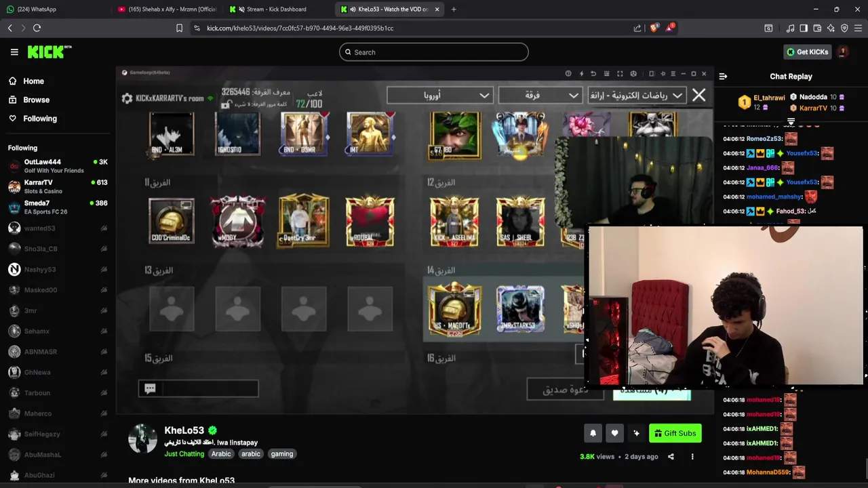This screenshot has width=868, height=488.
Task: Select Browse in Kick sidebar
Action: [36, 100]
